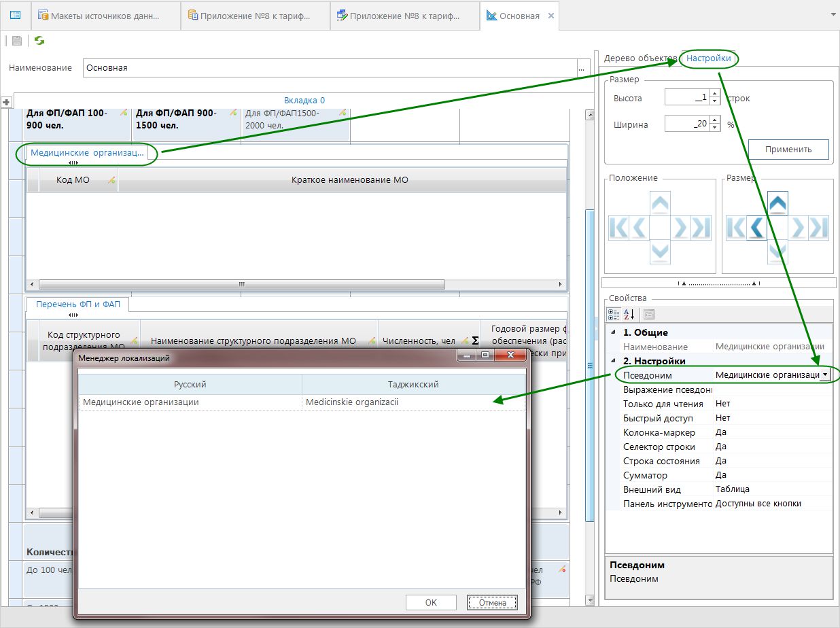Sort properties alphabetically with the A-Z icon
Image resolution: width=840 pixels, height=628 pixels.
pyautogui.click(x=629, y=314)
